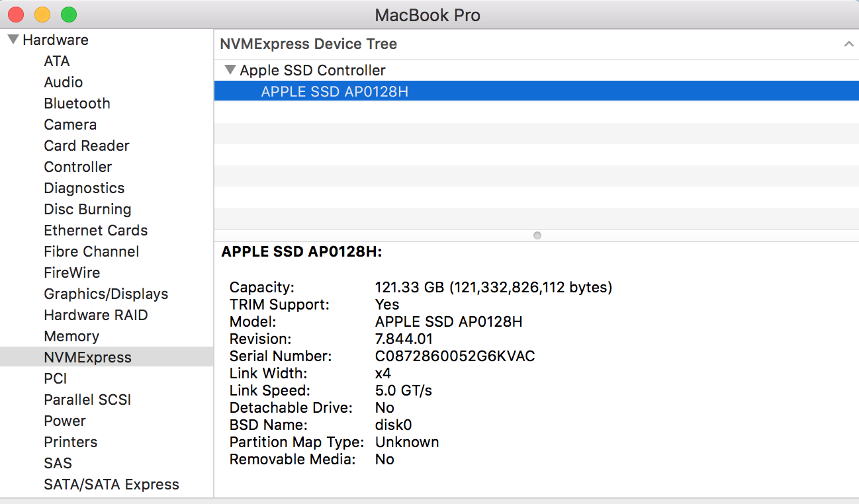Open the PCI category
Image resolution: width=859 pixels, height=504 pixels.
[x=56, y=378]
